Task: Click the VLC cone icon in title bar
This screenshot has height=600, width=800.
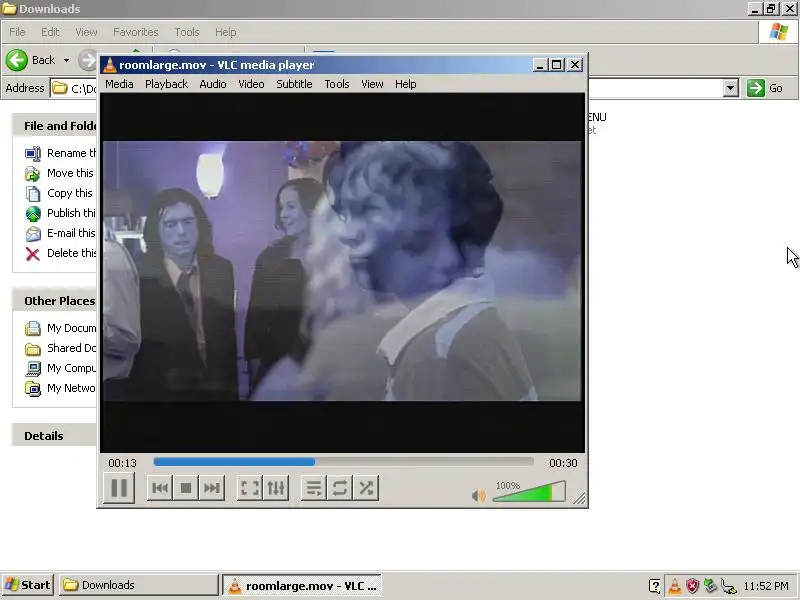Action: tap(109, 65)
